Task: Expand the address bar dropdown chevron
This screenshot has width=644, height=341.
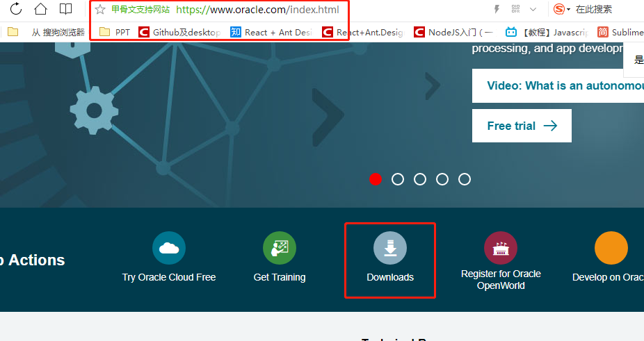Action: (x=533, y=9)
